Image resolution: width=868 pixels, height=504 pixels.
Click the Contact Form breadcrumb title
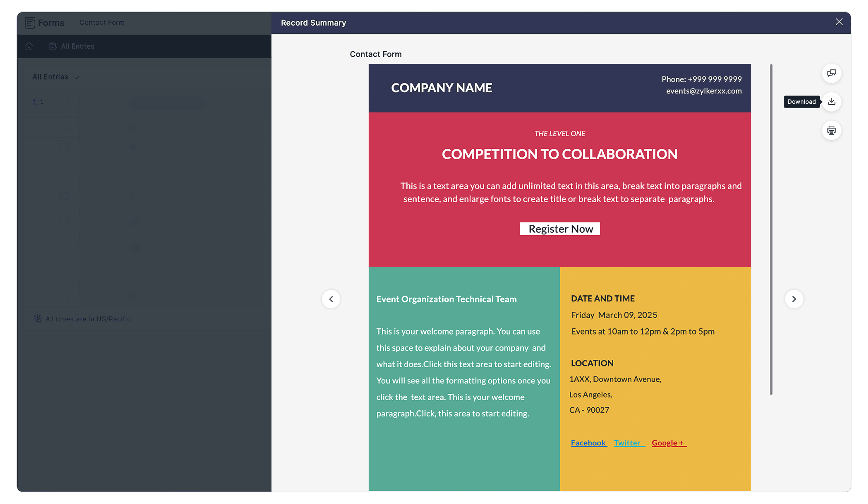[x=102, y=23]
